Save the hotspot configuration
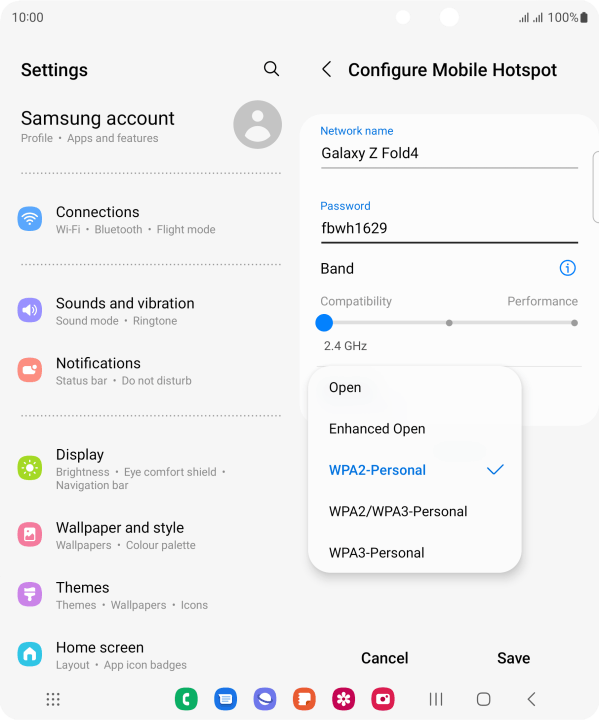 pyautogui.click(x=513, y=658)
